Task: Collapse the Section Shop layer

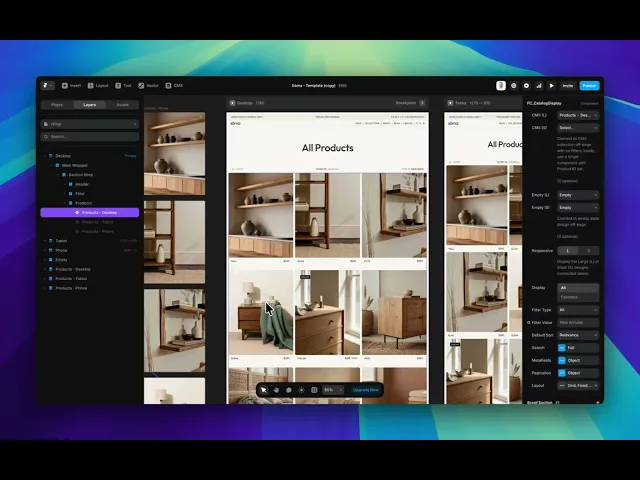Action: 58,175
